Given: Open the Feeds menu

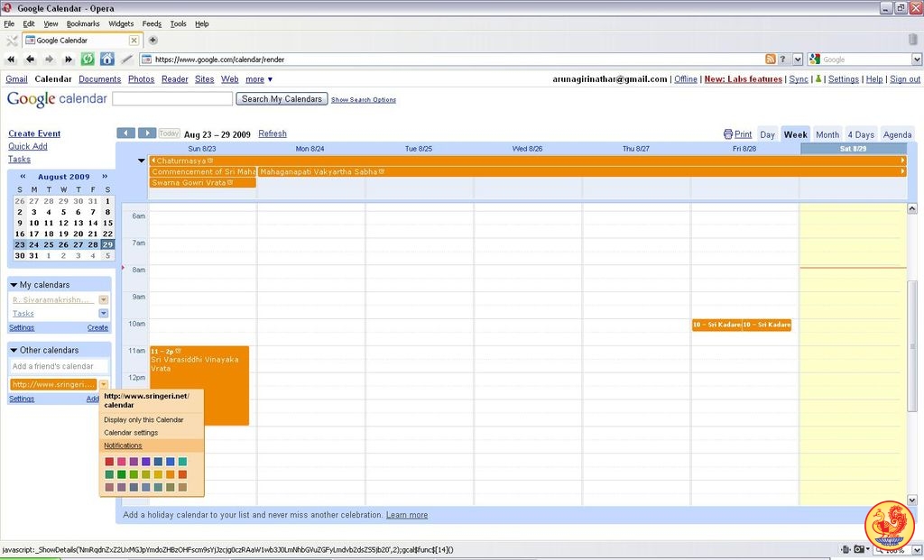Looking at the screenshot, I should (x=152, y=23).
